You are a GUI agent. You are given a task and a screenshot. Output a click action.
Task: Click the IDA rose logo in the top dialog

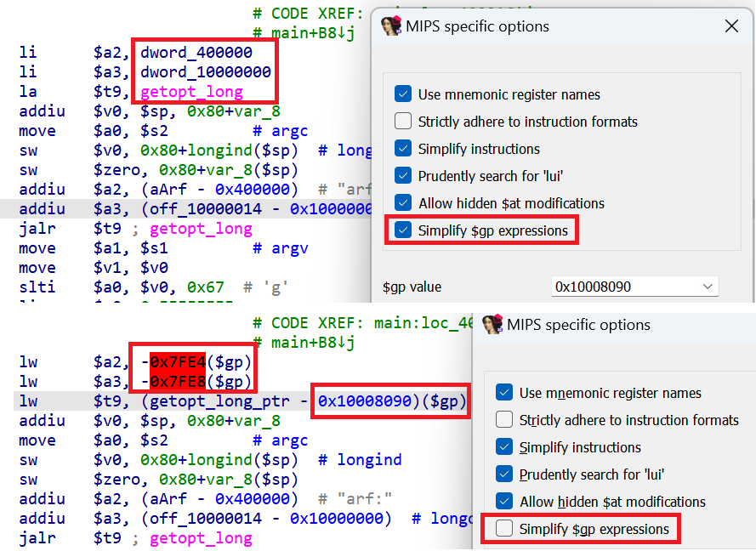pyautogui.click(x=391, y=26)
